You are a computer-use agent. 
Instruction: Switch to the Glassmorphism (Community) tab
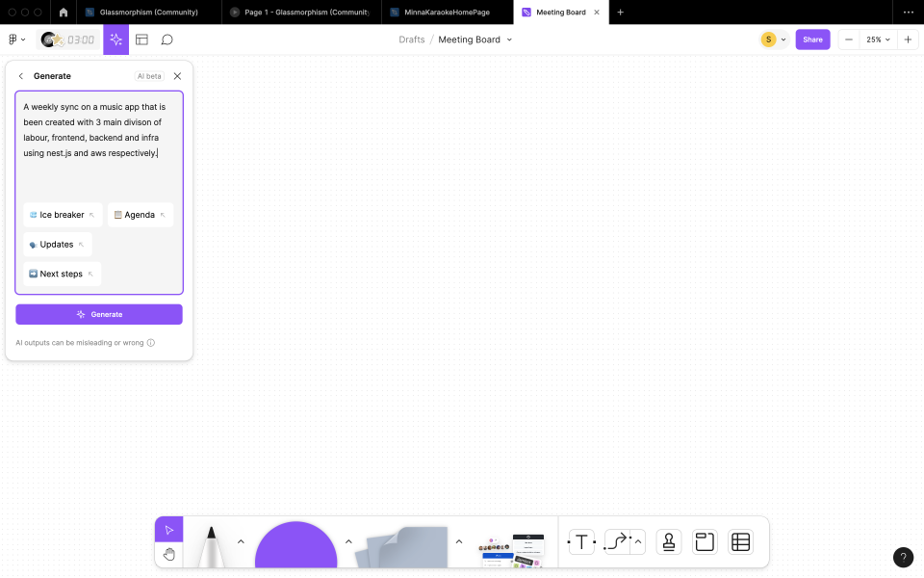146,13
